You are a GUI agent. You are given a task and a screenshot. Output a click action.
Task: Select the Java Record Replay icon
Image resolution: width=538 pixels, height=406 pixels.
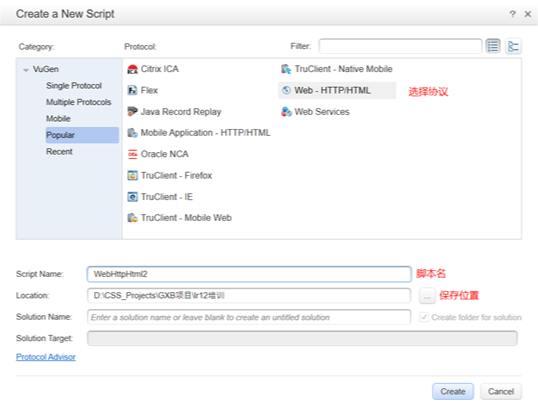pos(132,112)
